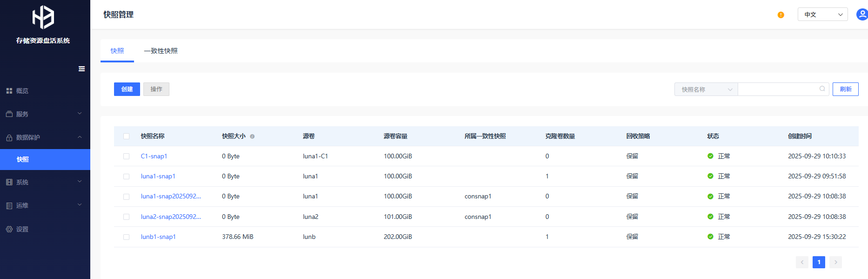Click the HB logo at top left
The image size is (868, 279).
point(43,18)
